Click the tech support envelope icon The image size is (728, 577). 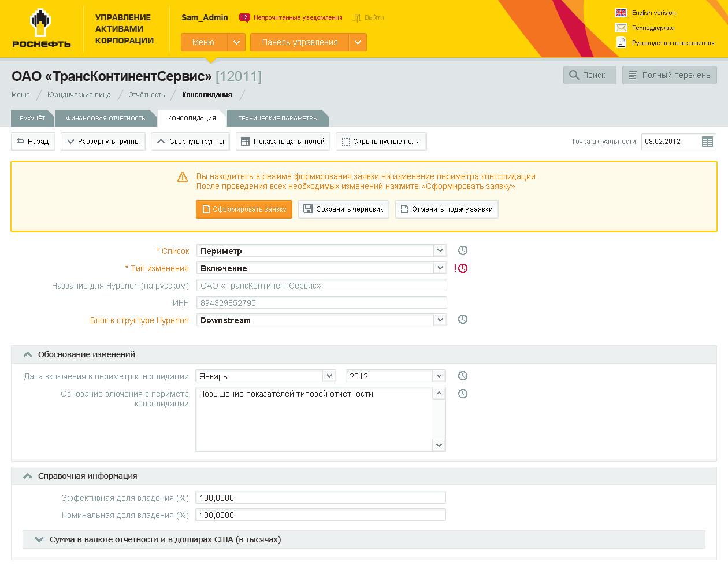pos(621,28)
